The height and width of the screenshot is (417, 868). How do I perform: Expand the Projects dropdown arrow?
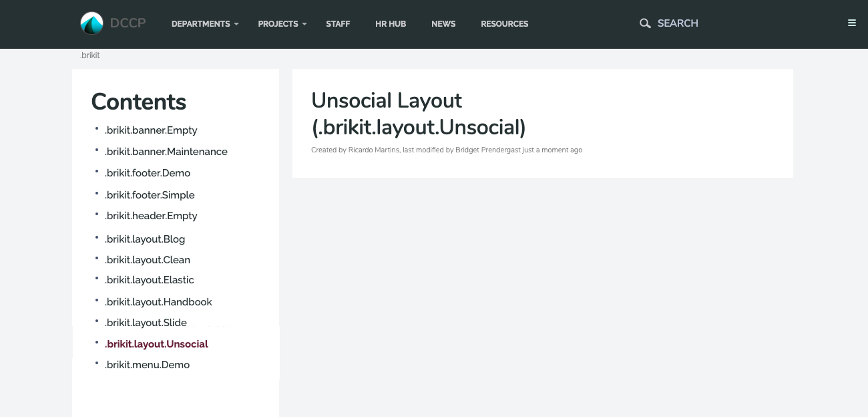(x=304, y=24)
